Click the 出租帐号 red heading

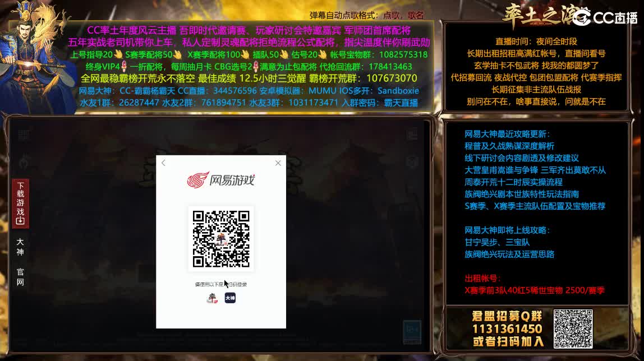click(x=482, y=278)
